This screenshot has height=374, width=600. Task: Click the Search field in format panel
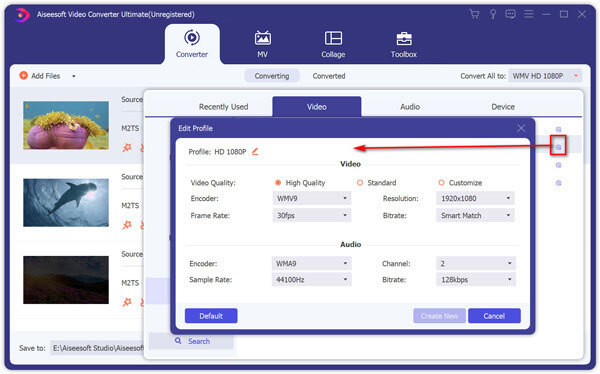pyautogui.click(x=191, y=341)
